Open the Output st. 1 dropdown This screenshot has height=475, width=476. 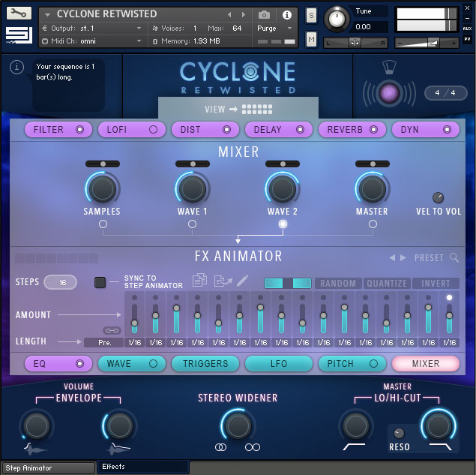pos(91,28)
